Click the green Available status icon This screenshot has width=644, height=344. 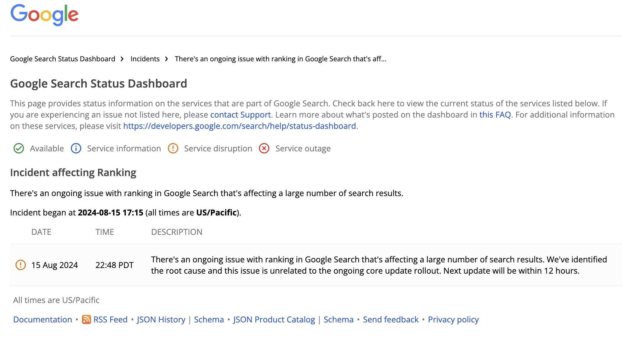(19, 149)
